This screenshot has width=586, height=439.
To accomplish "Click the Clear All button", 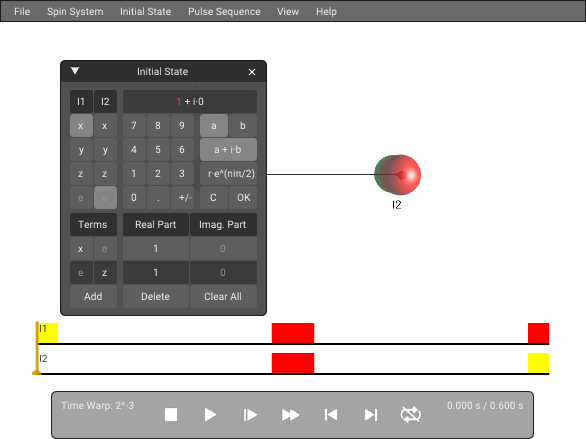I will pyautogui.click(x=223, y=297).
